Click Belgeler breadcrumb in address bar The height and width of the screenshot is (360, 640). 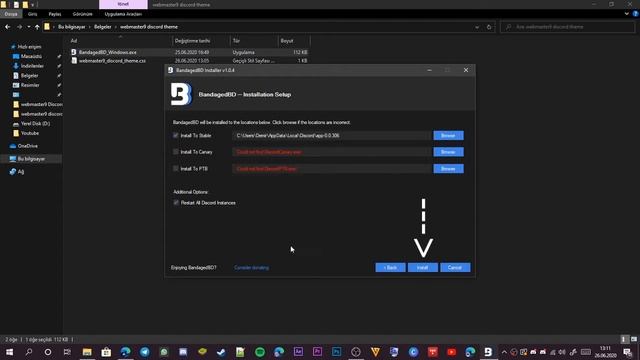click(x=102, y=27)
